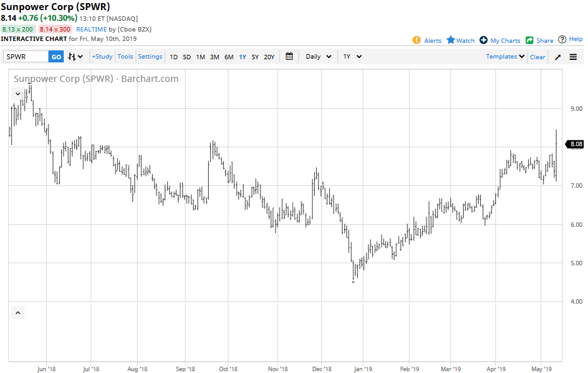Open the chart type bar icon
Image resolution: width=588 pixels, height=373 pixels.
click(x=72, y=57)
